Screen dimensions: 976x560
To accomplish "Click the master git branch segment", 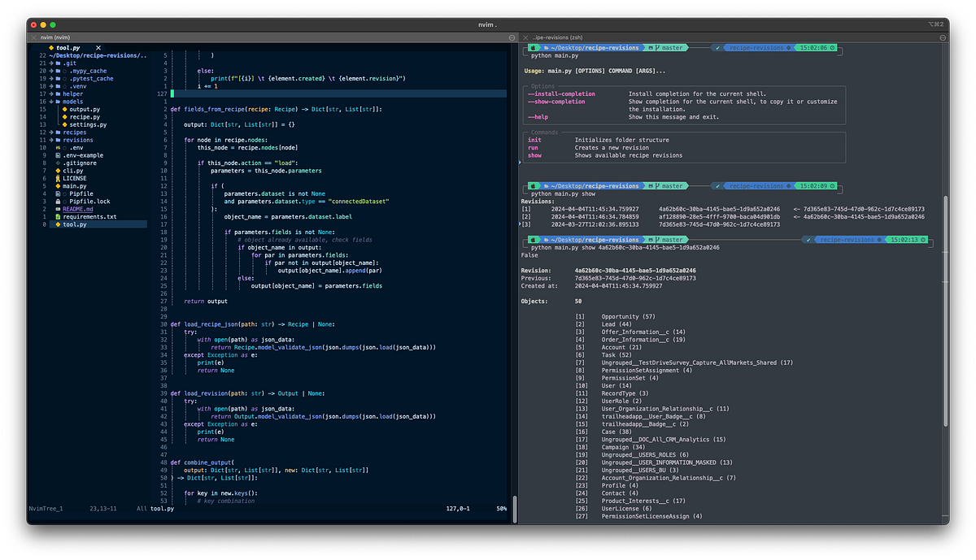I will click(x=670, y=47).
